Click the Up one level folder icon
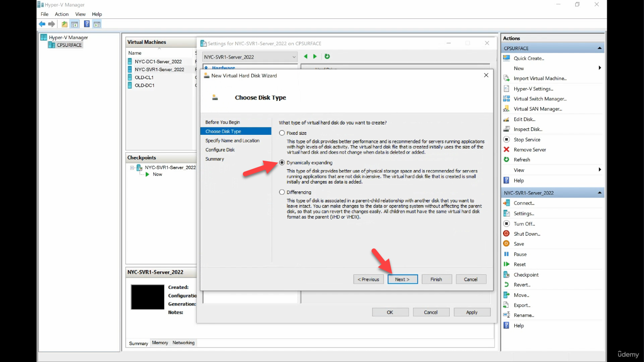 click(x=65, y=24)
